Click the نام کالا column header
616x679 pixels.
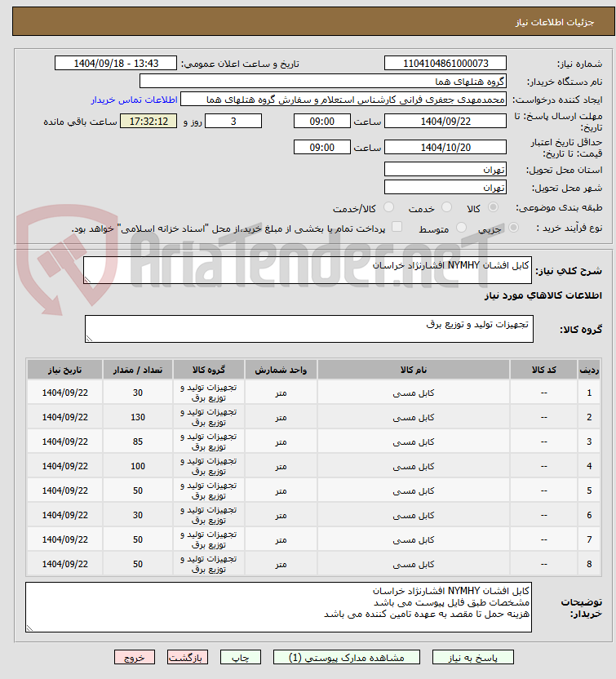point(414,370)
